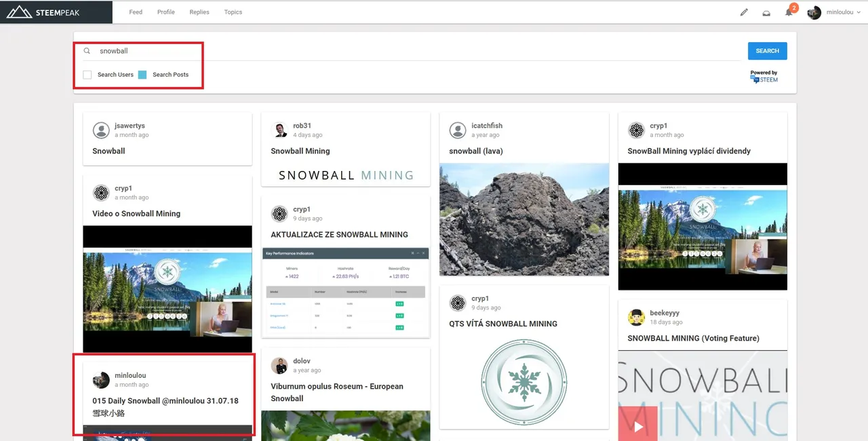This screenshot has width=868, height=441.
Task: Click the pencil compose post icon
Action: [744, 12]
